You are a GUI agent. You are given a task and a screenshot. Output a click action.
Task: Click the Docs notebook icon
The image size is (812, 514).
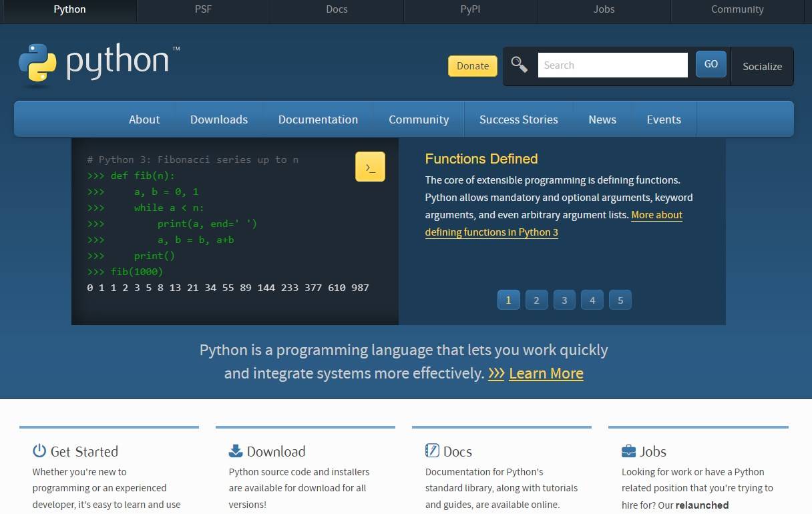coord(432,451)
